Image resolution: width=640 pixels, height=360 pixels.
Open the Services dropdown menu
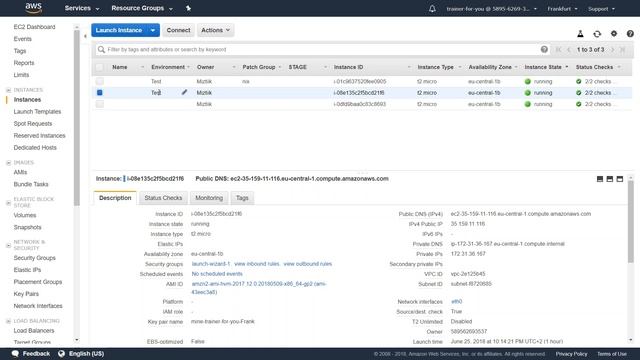pyautogui.click(x=82, y=8)
